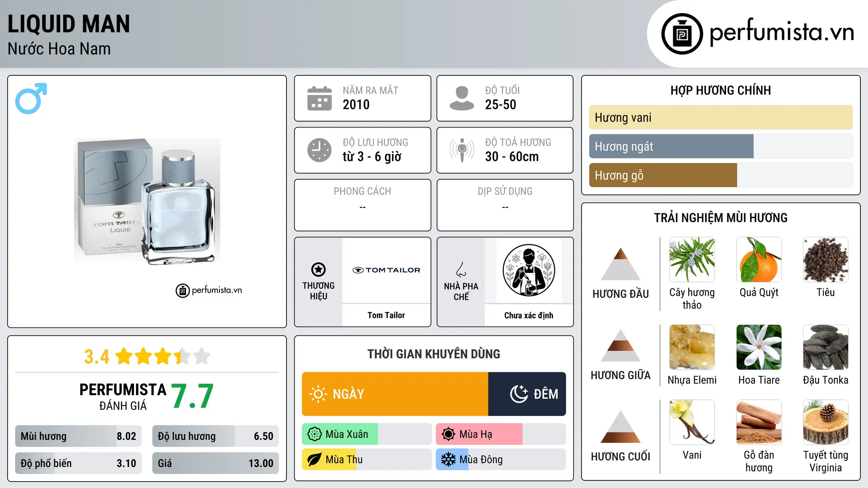Click the Tiêu pepper image
868x488 pixels.
click(826, 260)
